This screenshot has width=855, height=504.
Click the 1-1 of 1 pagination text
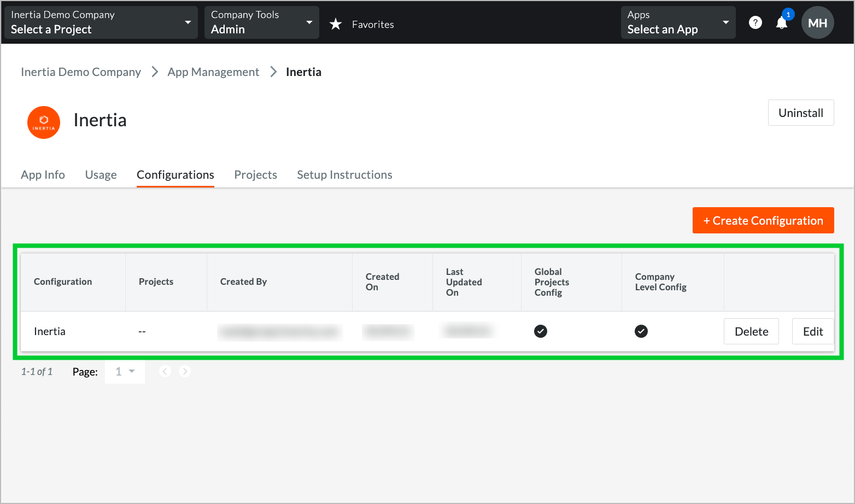pyautogui.click(x=37, y=372)
